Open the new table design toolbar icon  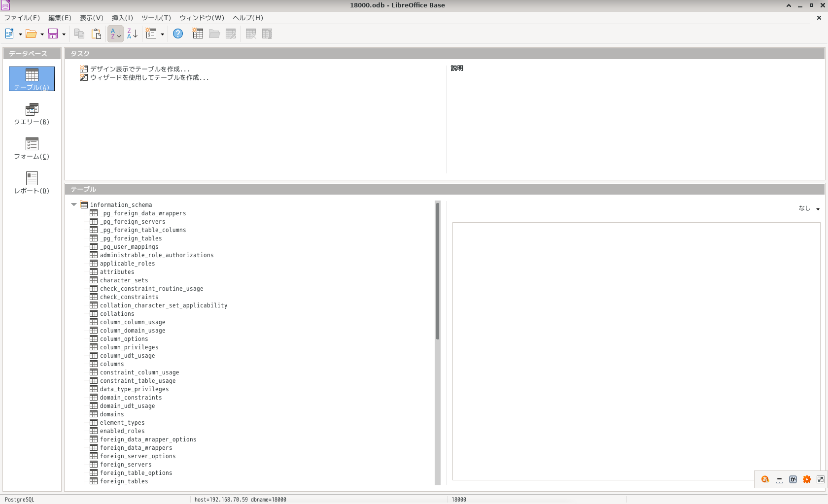[198, 34]
